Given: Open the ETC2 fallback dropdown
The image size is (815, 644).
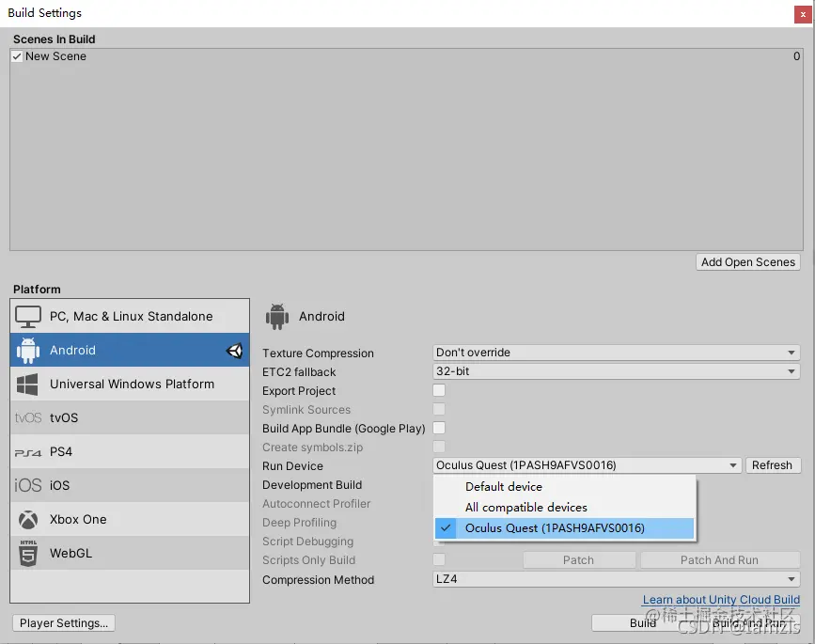Looking at the screenshot, I should 616,371.
